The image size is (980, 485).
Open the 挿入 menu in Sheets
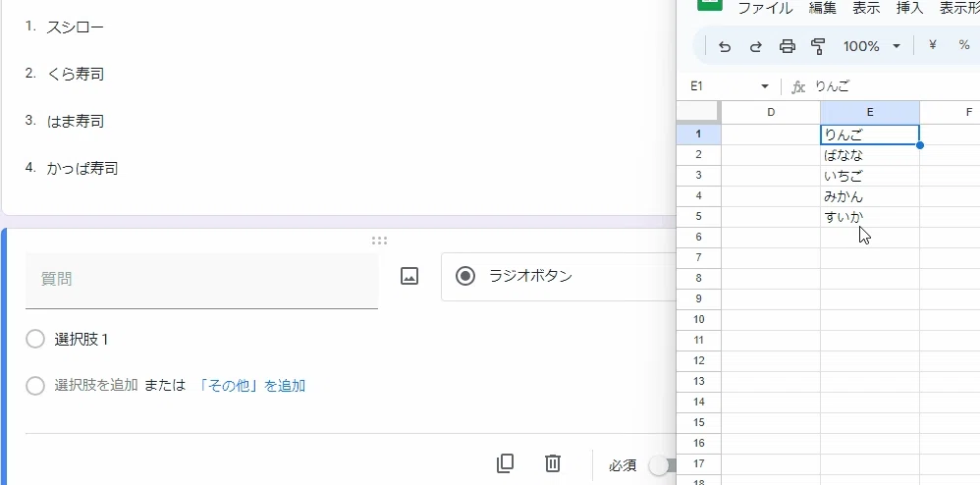(909, 8)
